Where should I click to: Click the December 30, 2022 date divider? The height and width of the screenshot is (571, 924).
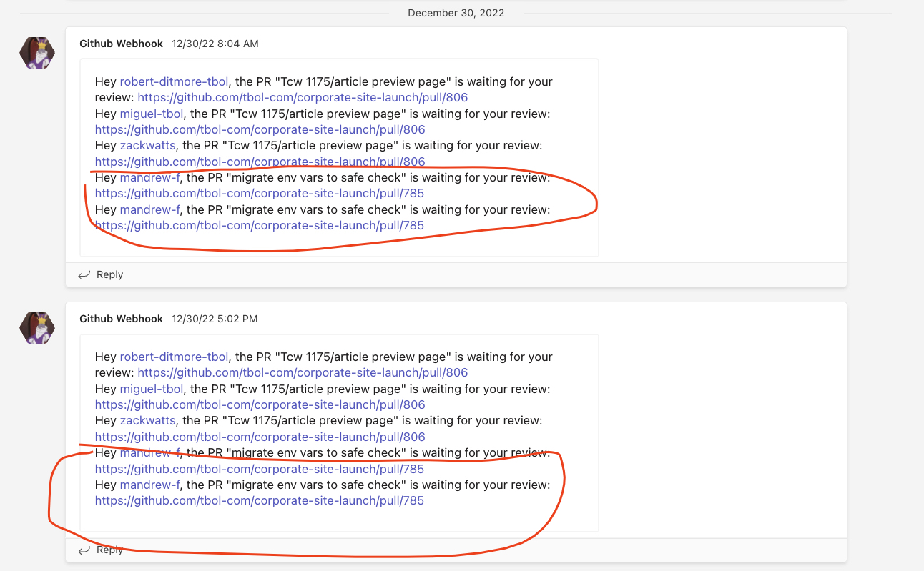coord(456,12)
